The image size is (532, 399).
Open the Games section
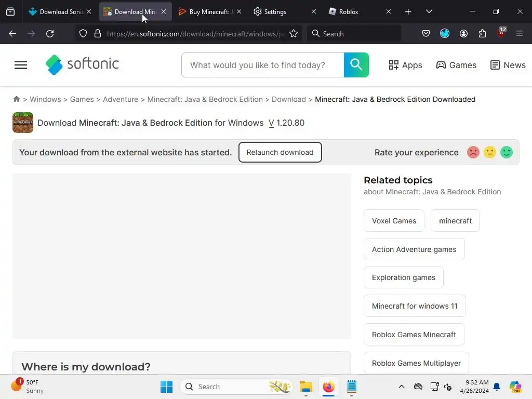pos(456,65)
